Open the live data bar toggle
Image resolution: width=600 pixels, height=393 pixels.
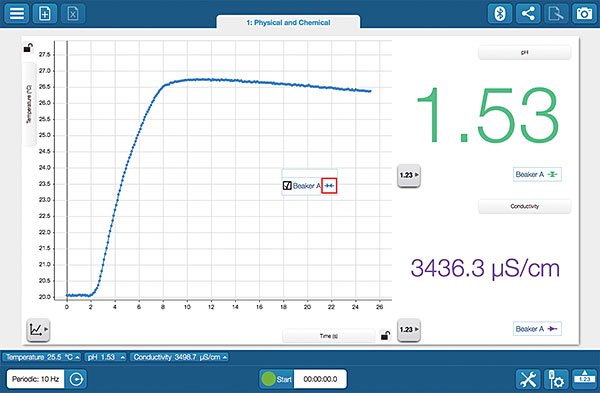pyautogui.click(x=584, y=380)
